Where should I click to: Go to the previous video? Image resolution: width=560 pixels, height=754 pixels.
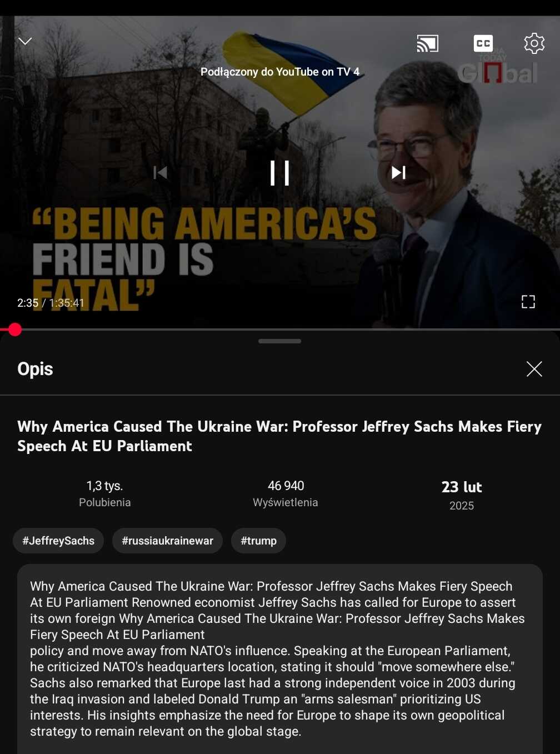point(161,173)
